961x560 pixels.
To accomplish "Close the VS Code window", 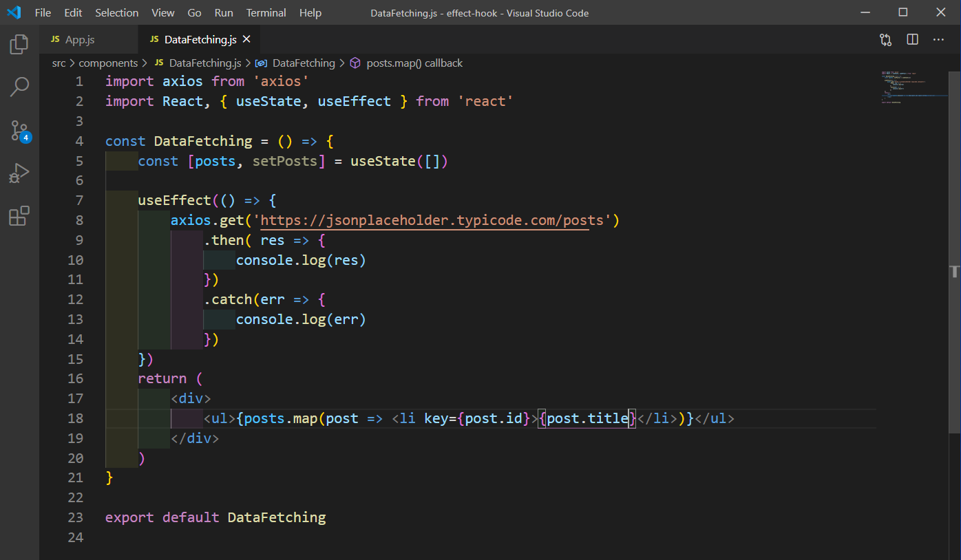I will tap(941, 12).
